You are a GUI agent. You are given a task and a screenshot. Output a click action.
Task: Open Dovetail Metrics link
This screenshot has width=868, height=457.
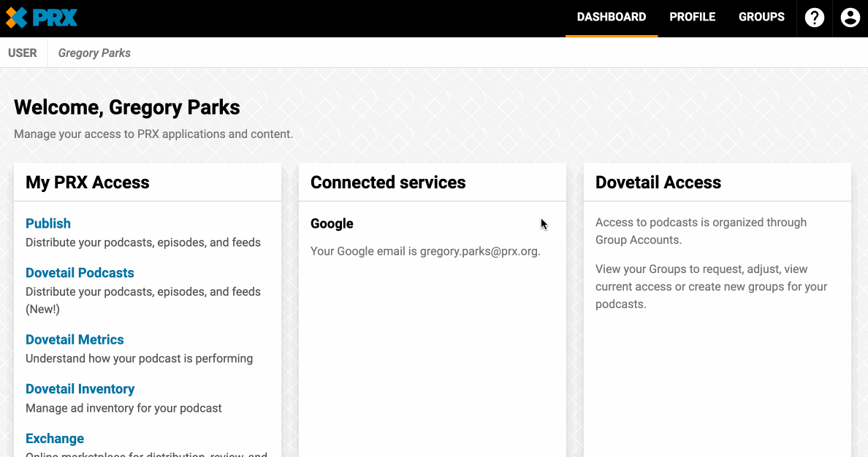point(75,339)
